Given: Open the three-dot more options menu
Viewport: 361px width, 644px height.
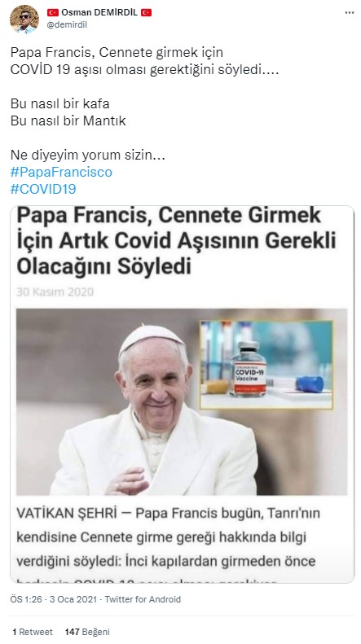Looking at the screenshot, I should coord(349,13).
